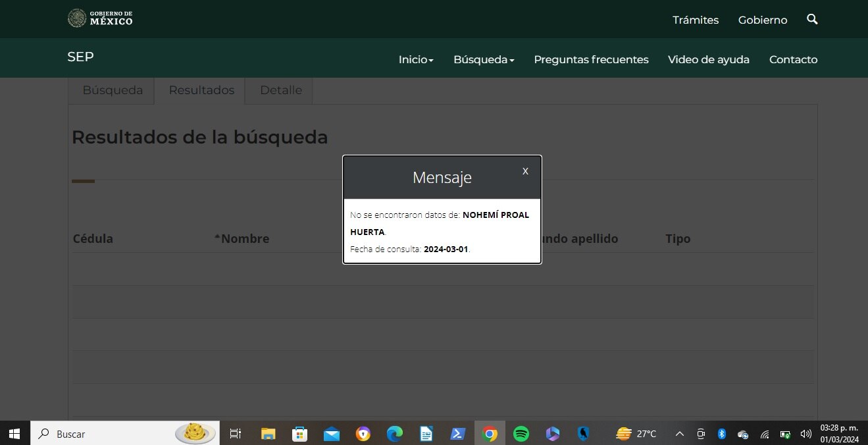The image size is (868, 445).
Task: Open Google Chrome from the taskbar
Action: pyautogui.click(x=490, y=434)
